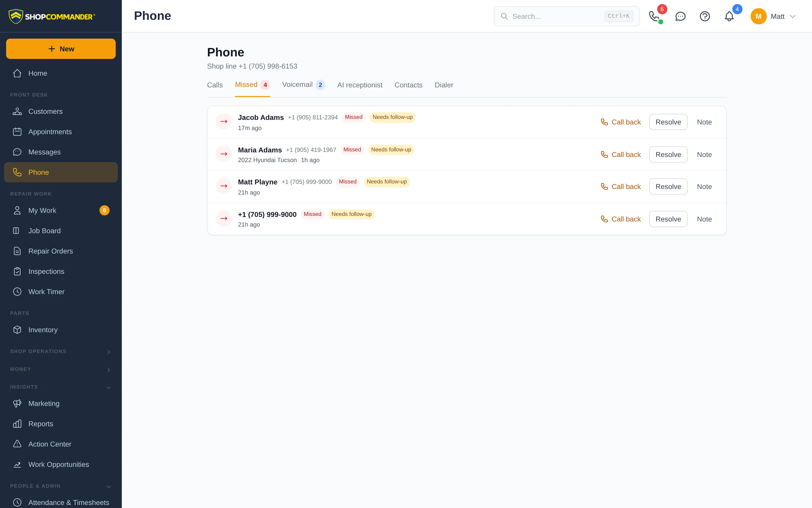Call back Matt Playne
Screen dimensions: 812x508
click(x=620, y=186)
